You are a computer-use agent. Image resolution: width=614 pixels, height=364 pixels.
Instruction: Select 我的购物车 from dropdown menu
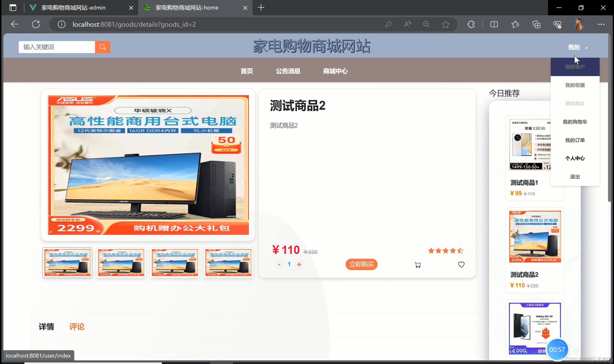coord(575,122)
